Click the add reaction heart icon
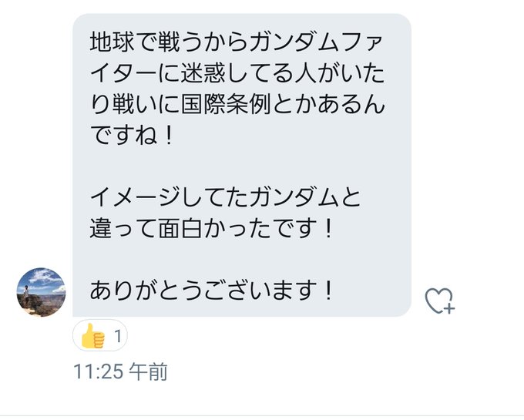The image size is (524, 420). coord(439,301)
